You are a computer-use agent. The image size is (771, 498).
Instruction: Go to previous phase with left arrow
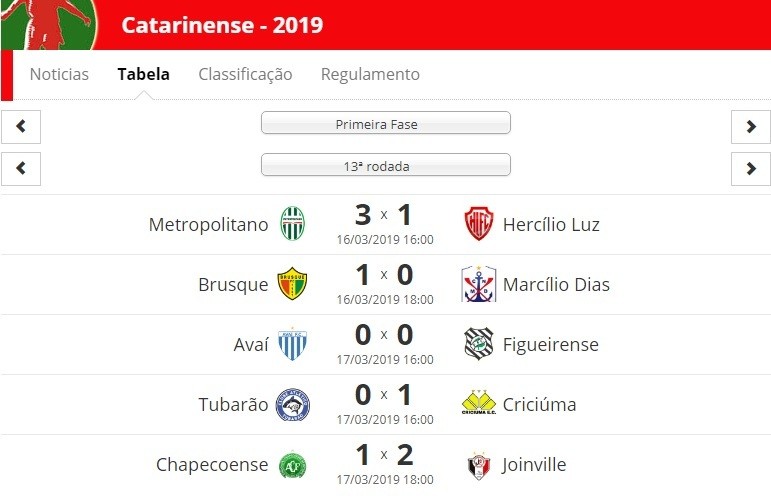pyautogui.click(x=21, y=127)
